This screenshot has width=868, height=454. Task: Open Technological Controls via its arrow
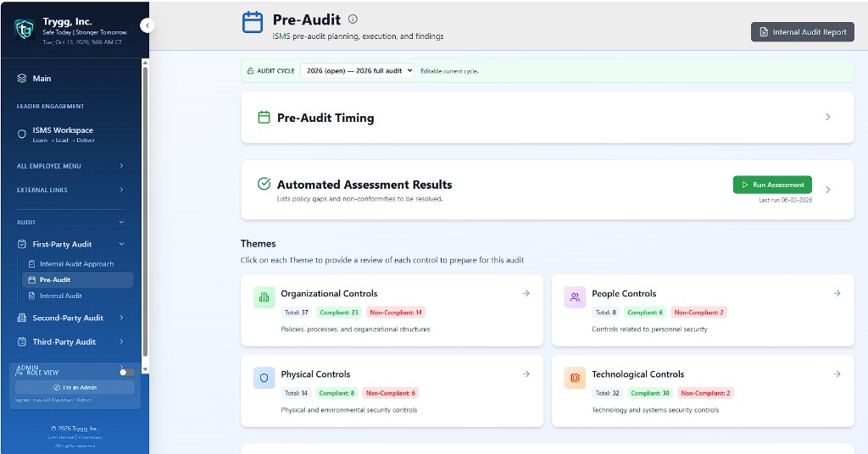coord(837,374)
